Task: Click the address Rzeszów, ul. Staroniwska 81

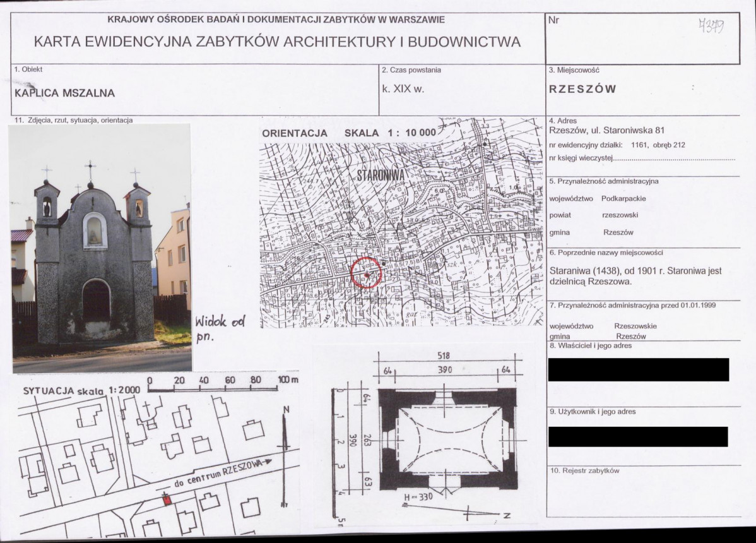Action: click(x=607, y=130)
